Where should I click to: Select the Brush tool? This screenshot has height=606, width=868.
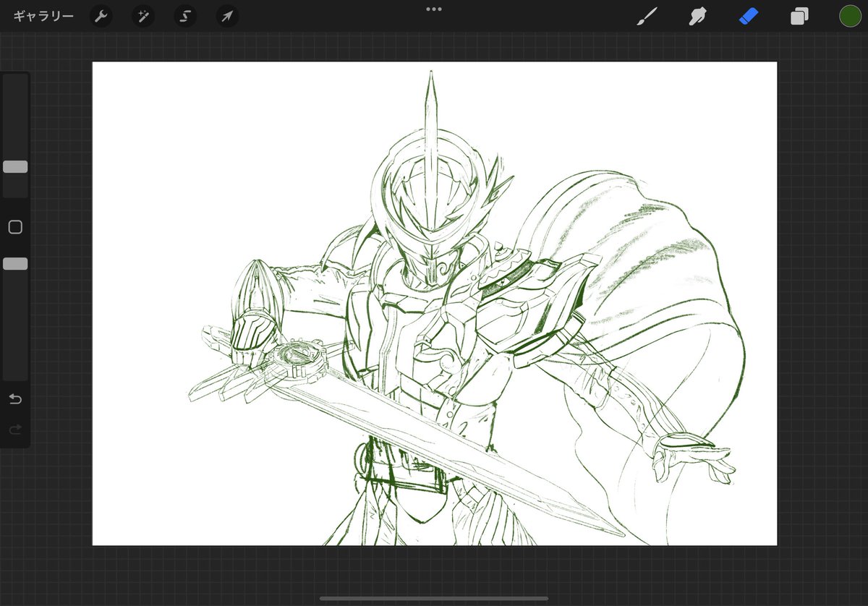point(647,16)
